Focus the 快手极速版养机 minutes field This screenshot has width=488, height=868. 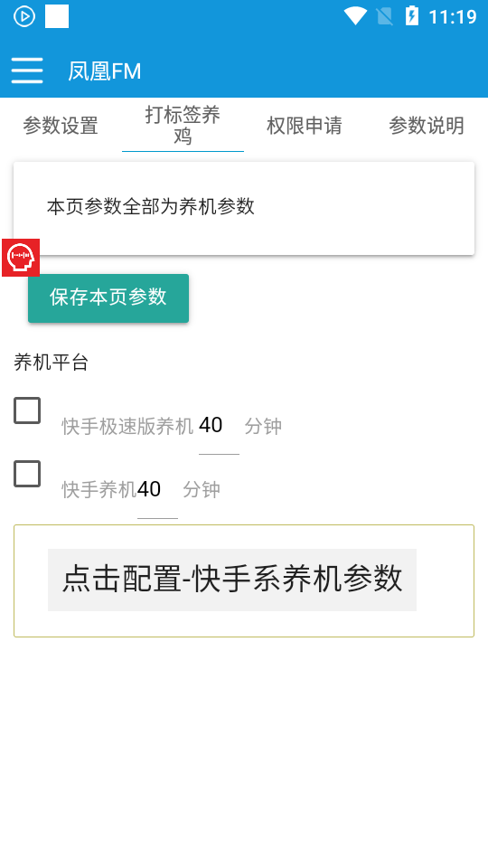click(x=219, y=430)
